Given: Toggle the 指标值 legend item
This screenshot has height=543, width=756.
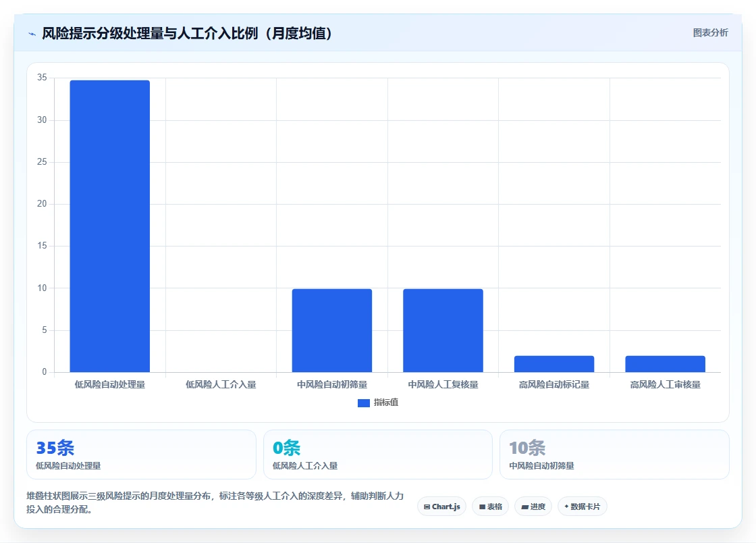Looking at the screenshot, I should coord(378,403).
